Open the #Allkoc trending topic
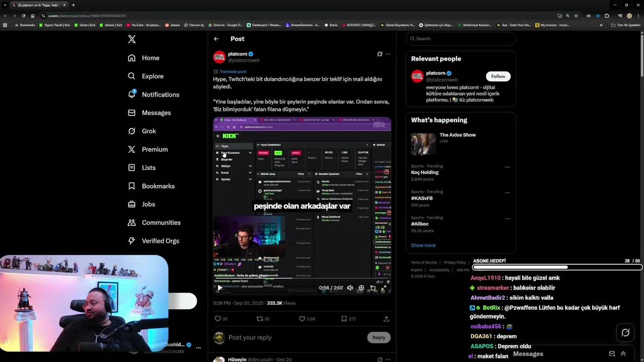644x362 pixels. (420, 224)
